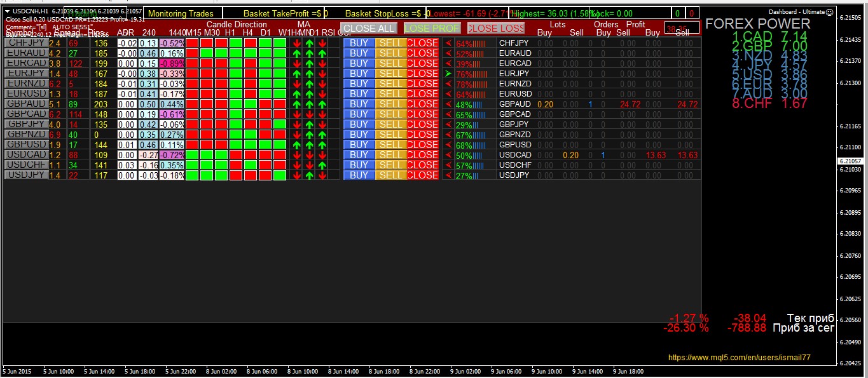Click the 76% strength bar in EURJPY row
Viewport: 868px width, 378px height.
tap(472, 74)
